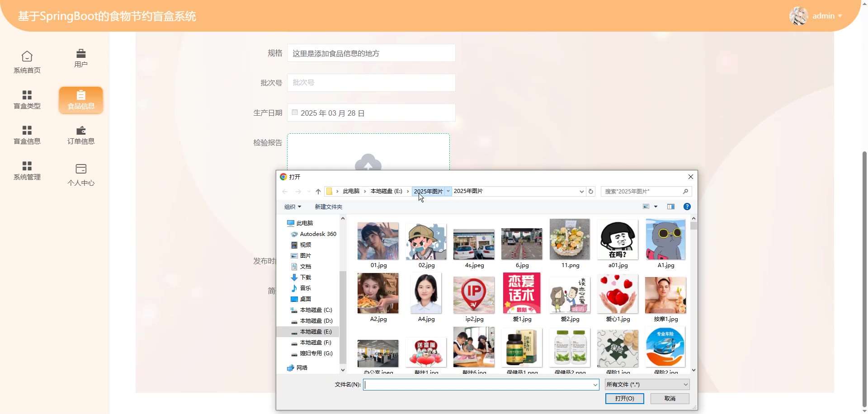This screenshot has height=414, width=868.
Task: Select the 爱心1.jpg hearts thumbnail
Action: click(x=618, y=294)
